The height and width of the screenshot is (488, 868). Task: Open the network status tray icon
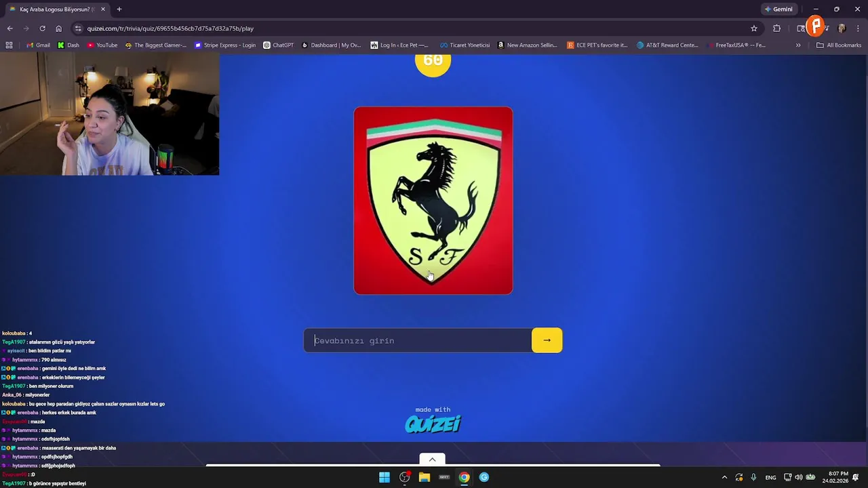coord(787,477)
